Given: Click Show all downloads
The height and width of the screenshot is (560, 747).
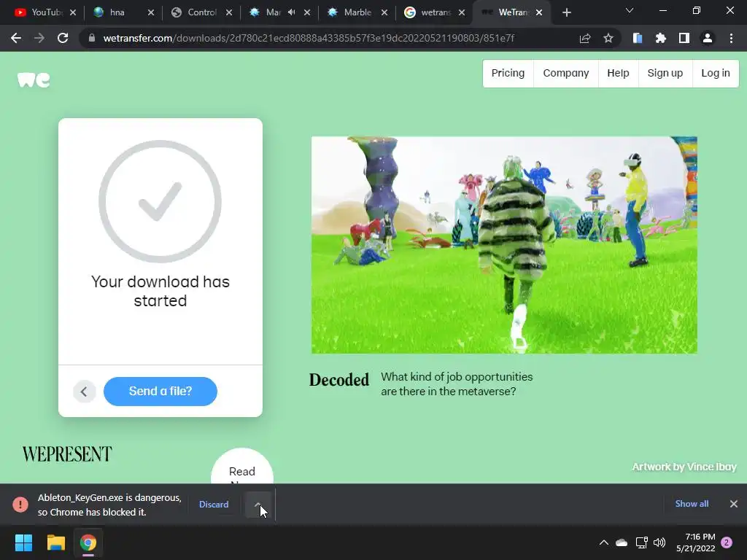Looking at the screenshot, I should pos(692,504).
